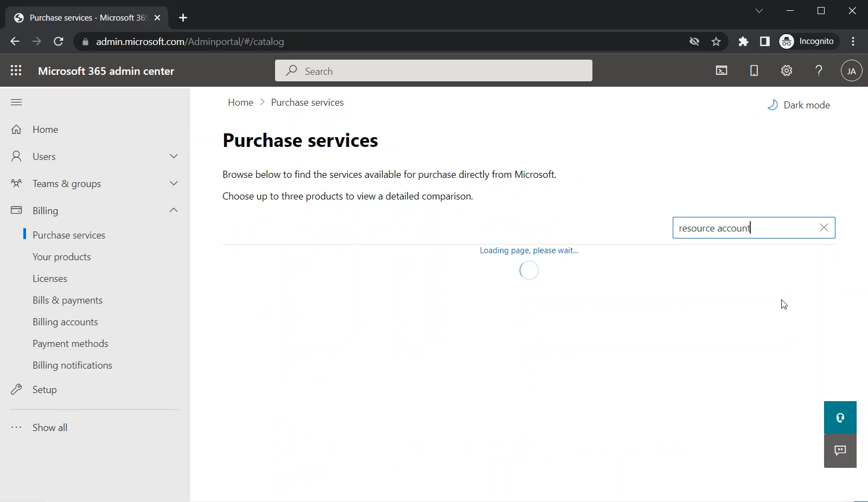Collapse the navigation menu hamburger icon
The image size is (868, 502).
[x=16, y=102]
